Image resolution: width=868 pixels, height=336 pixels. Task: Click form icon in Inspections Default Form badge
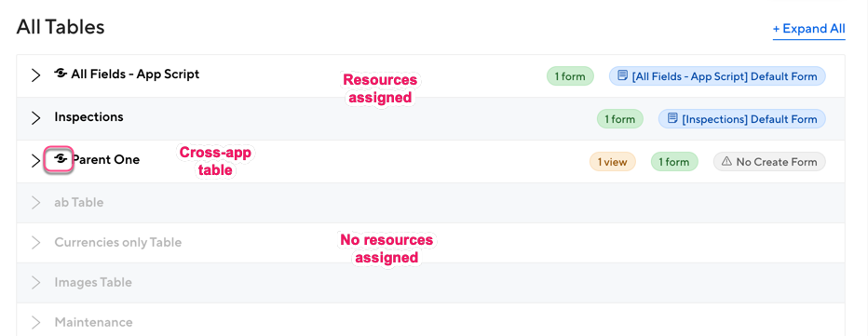[x=672, y=118]
